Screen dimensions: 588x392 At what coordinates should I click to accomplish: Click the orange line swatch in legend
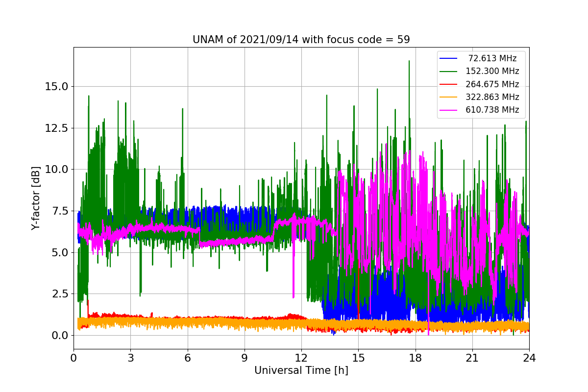tap(448, 97)
